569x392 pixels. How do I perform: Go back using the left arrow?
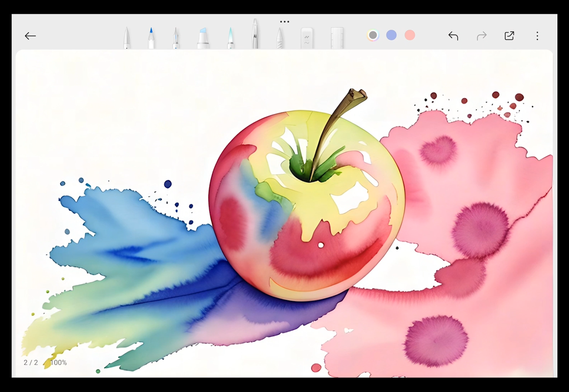pyautogui.click(x=30, y=36)
